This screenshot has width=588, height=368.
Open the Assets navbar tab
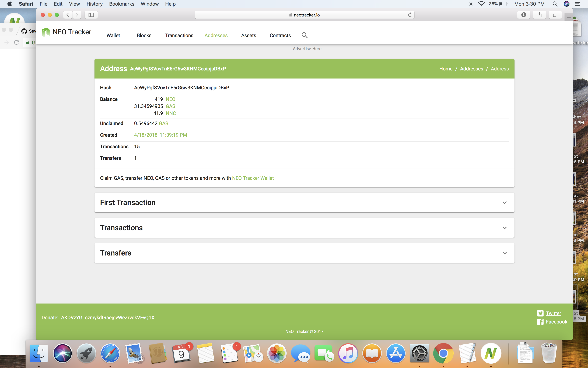pos(248,35)
